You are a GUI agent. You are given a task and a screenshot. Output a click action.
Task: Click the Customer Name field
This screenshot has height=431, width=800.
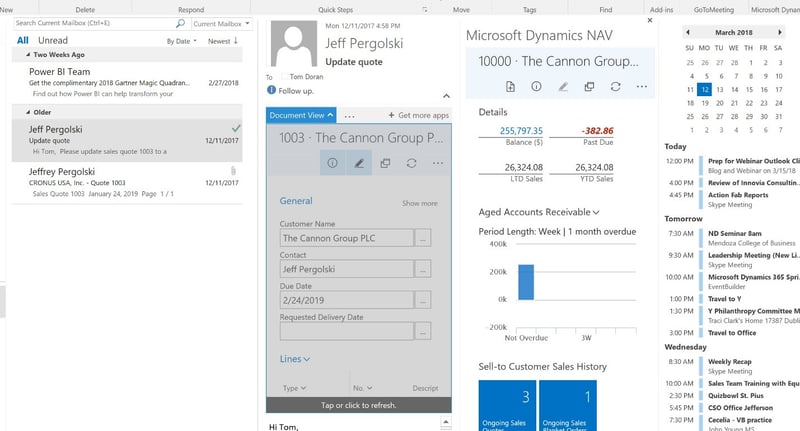click(347, 238)
